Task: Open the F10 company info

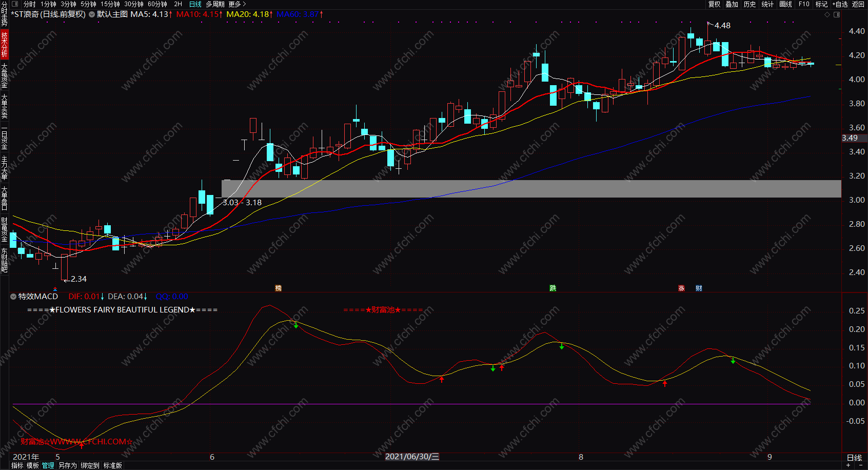Action: [804, 4]
